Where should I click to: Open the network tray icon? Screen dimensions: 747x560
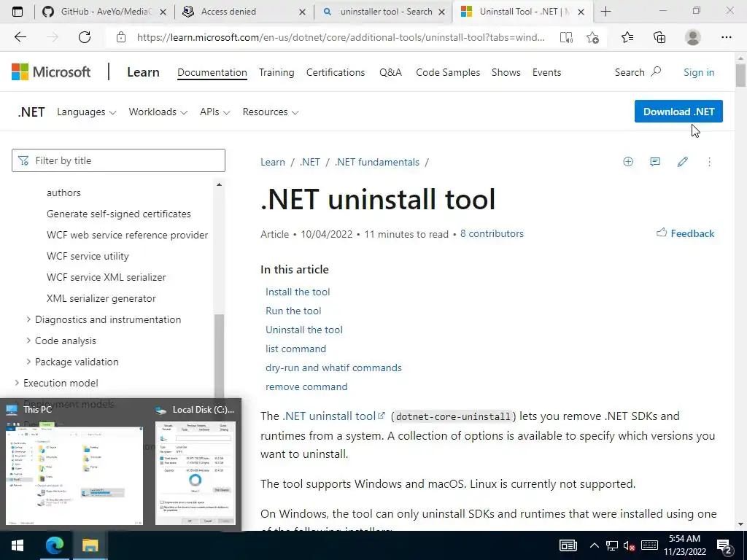point(612,545)
